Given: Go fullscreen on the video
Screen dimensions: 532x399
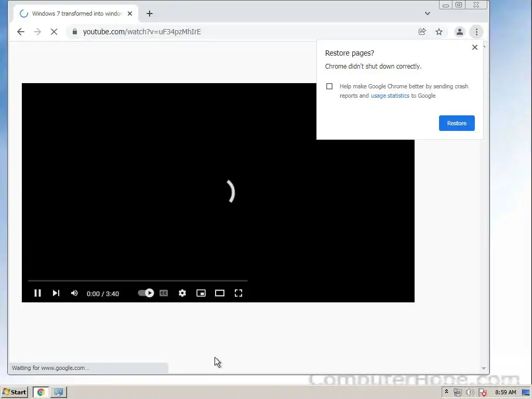Looking at the screenshot, I should (x=238, y=293).
